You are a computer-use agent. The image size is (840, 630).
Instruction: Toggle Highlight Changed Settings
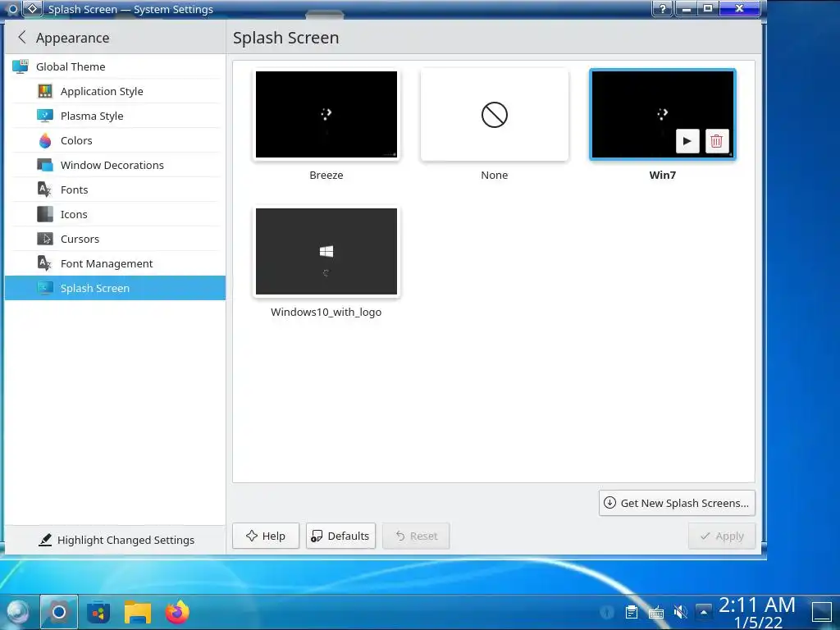(x=116, y=540)
